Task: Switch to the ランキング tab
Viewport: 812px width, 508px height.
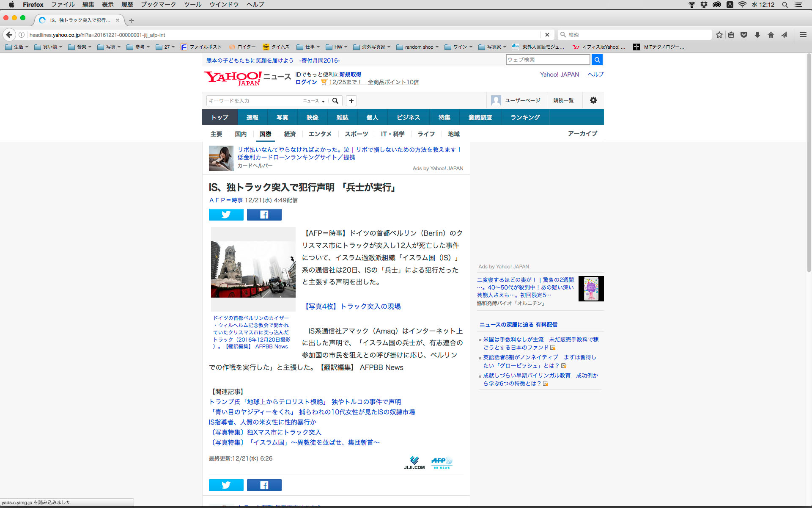Action: pyautogui.click(x=525, y=117)
